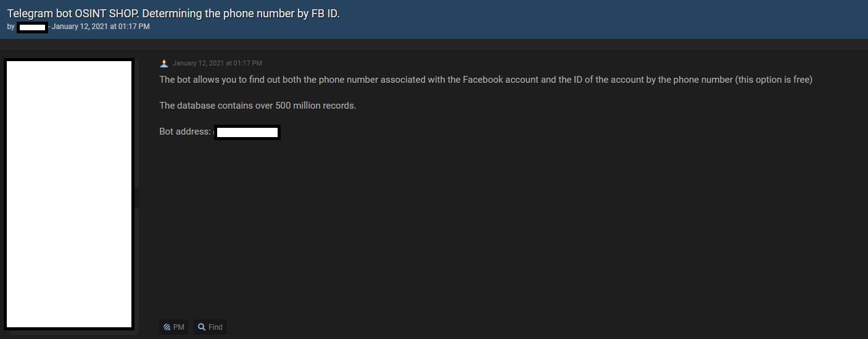Click the Find magnifying glass icon
The height and width of the screenshot is (339, 868).
point(202,327)
